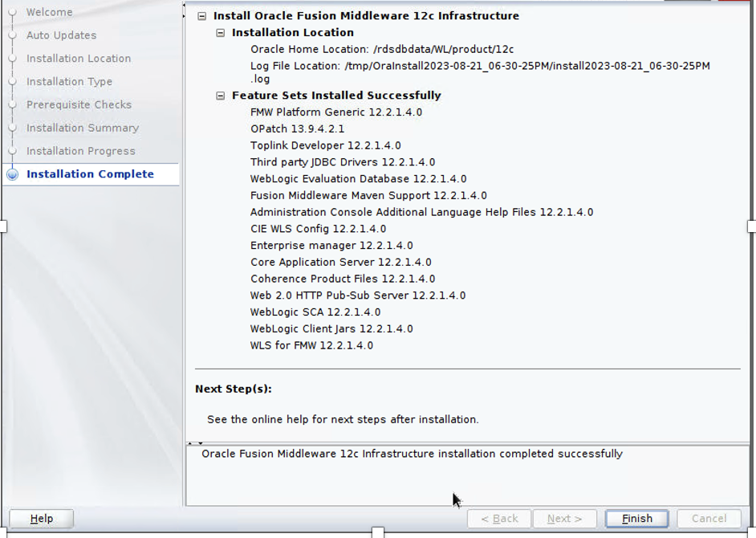
Task: Click the Prerequisite Checks step bullet icon
Action: tap(13, 104)
